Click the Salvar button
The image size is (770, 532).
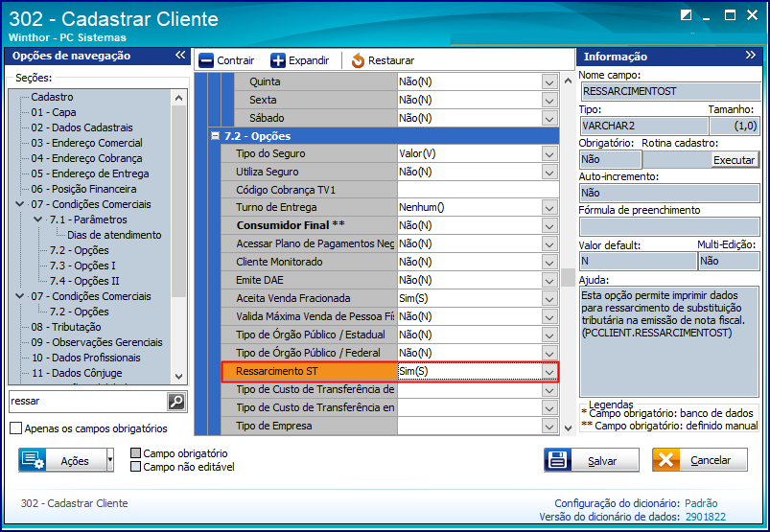tap(592, 460)
